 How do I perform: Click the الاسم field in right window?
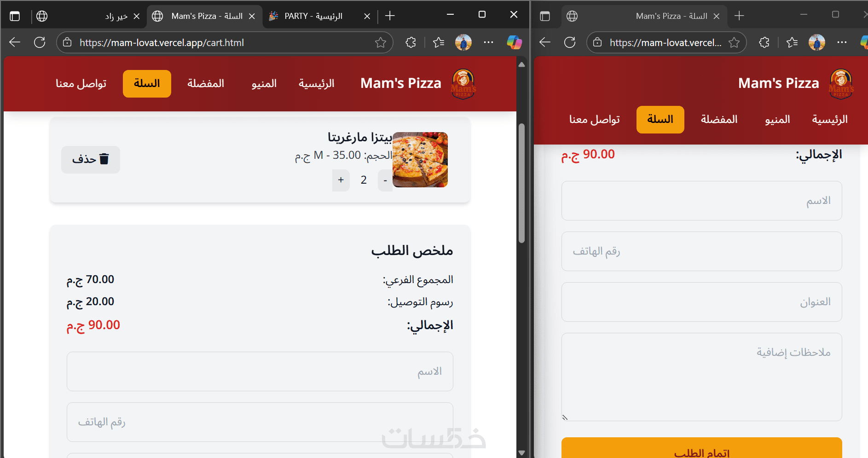tap(702, 201)
